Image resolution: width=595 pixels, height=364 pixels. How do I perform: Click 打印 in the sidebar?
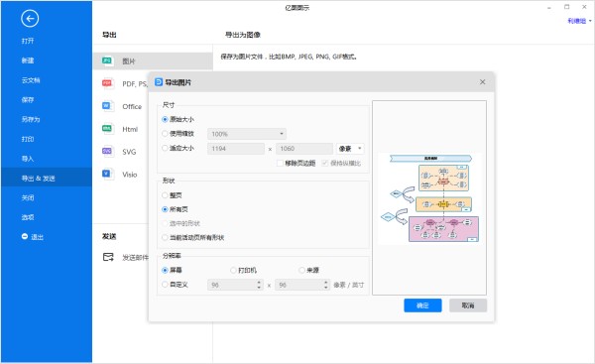click(28, 139)
